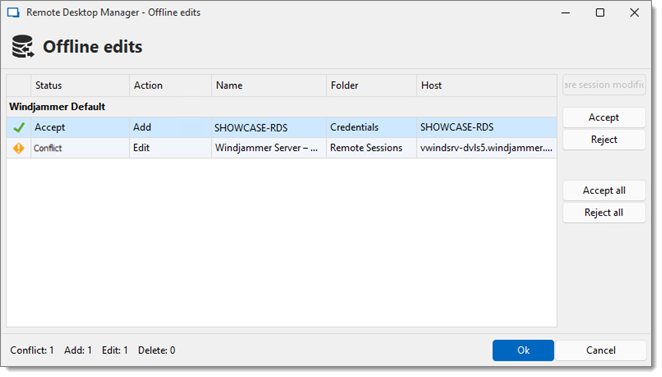This screenshot has height=377, width=662.
Task: Click the 'Add' action cell
Action: pos(170,127)
